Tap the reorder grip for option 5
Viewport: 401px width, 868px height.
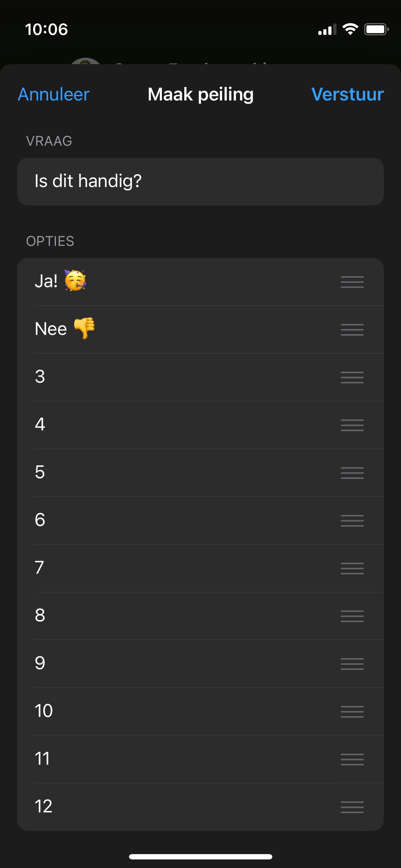click(x=352, y=473)
